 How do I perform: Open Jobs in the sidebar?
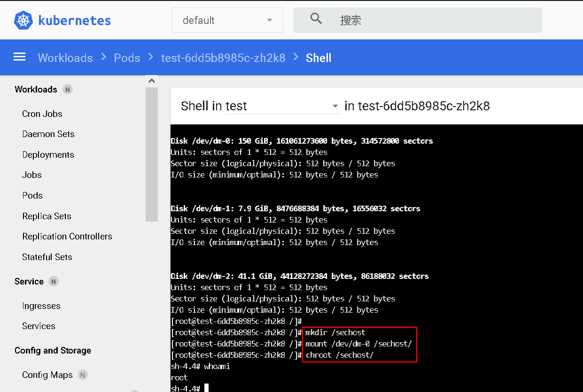point(32,175)
